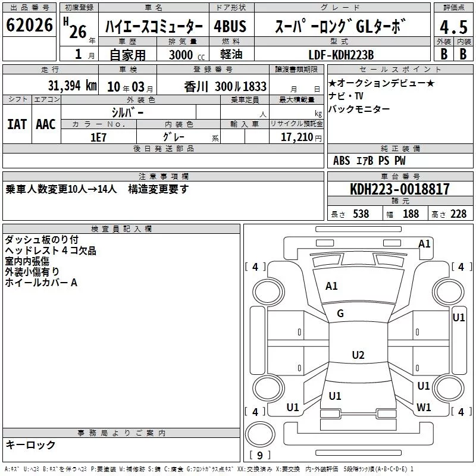This screenshot has height=476, width=476.
Task: Click the color number 1E7
Action: click(98, 137)
